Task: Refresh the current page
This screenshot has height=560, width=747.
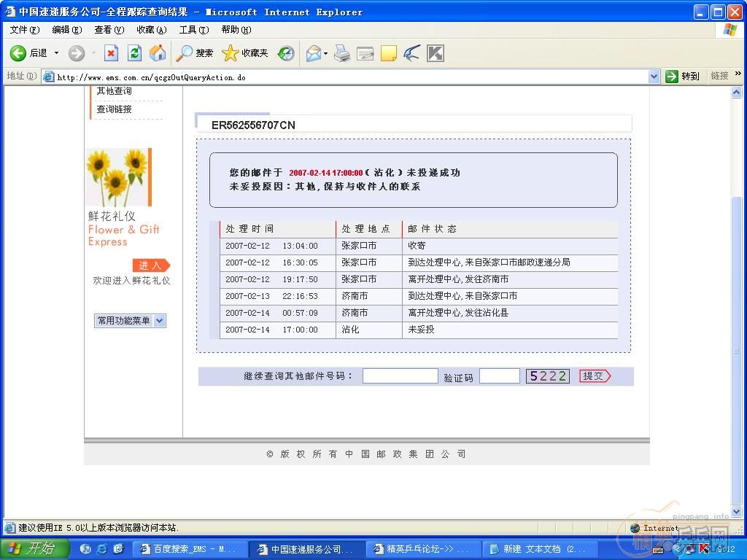Action: pos(134,52)
